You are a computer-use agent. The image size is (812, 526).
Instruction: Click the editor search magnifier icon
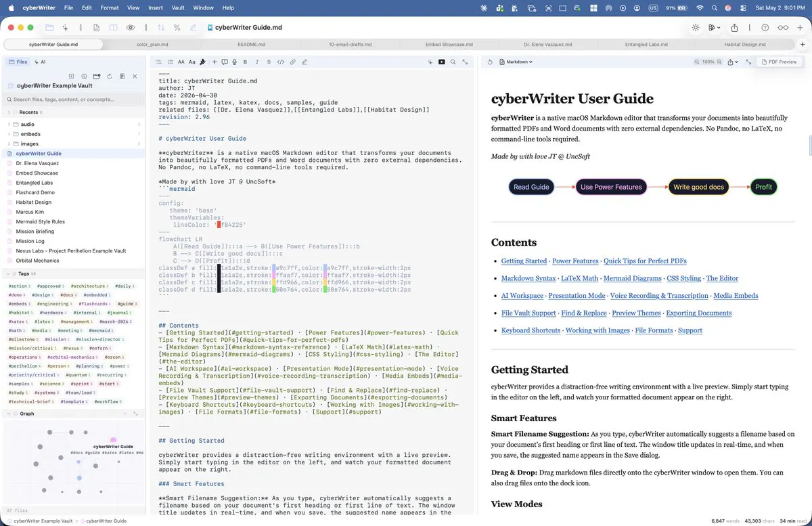(453, 62)
